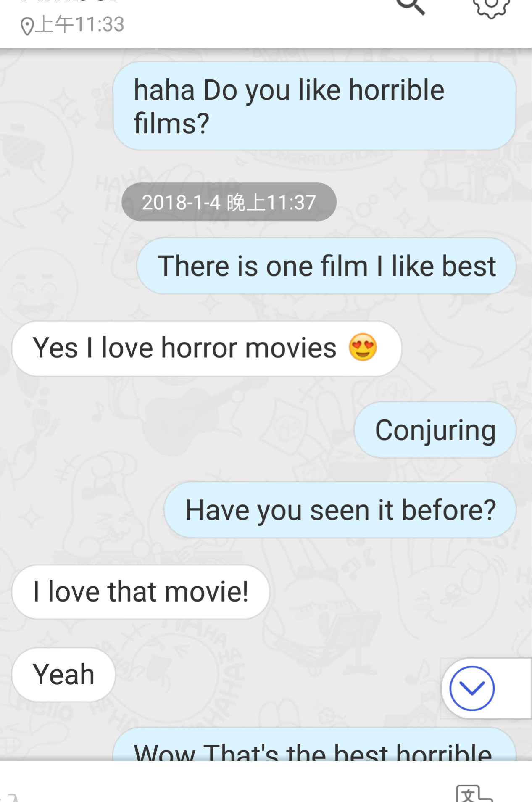This screenshot has width=532, height=802.
Task: Tap the partner's local time 上午11:33
Action: tap(79, 24)
